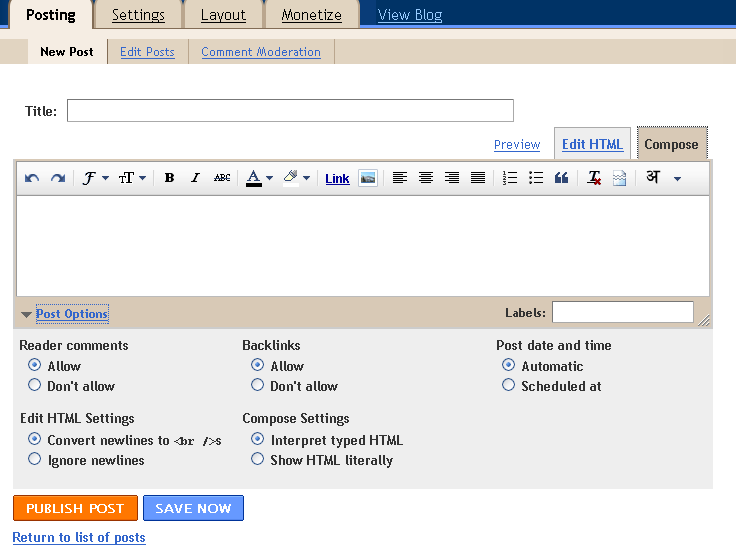The width and height of the screenshot is (736, 545).
Task: Click the Labels input field
Action: point(622,312)
